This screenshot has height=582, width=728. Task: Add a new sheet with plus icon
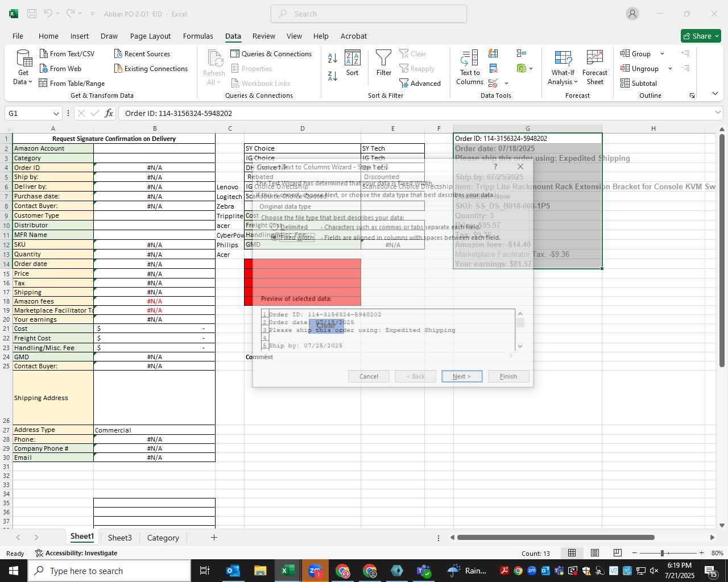(214, 537)
